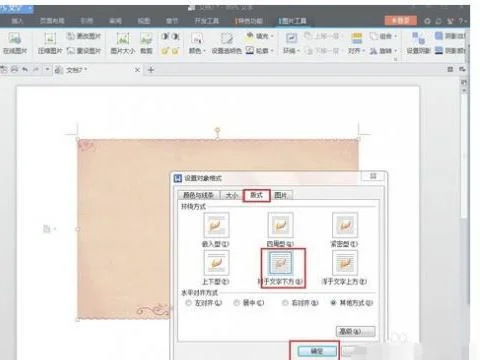
Task: Select 右对齐 right align radio button
Action: coord(286,303)
